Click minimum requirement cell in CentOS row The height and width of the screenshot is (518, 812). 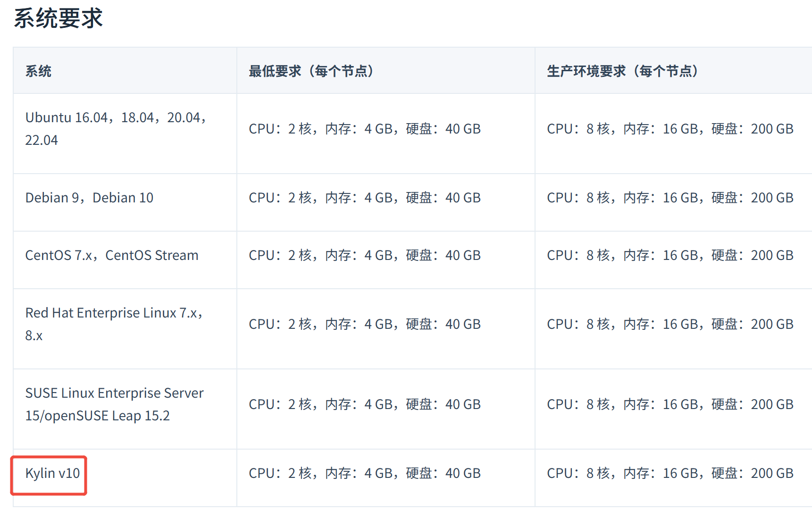pos(364,255)
